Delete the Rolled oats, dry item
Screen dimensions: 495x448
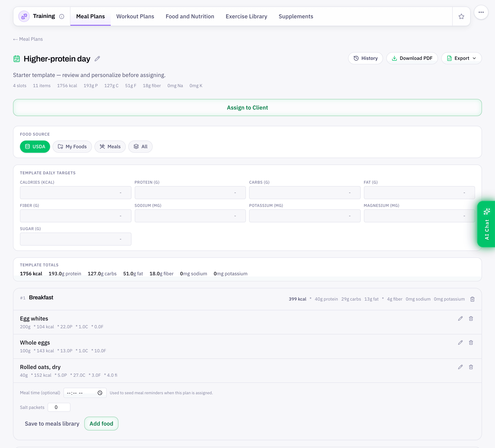point(471,367)
